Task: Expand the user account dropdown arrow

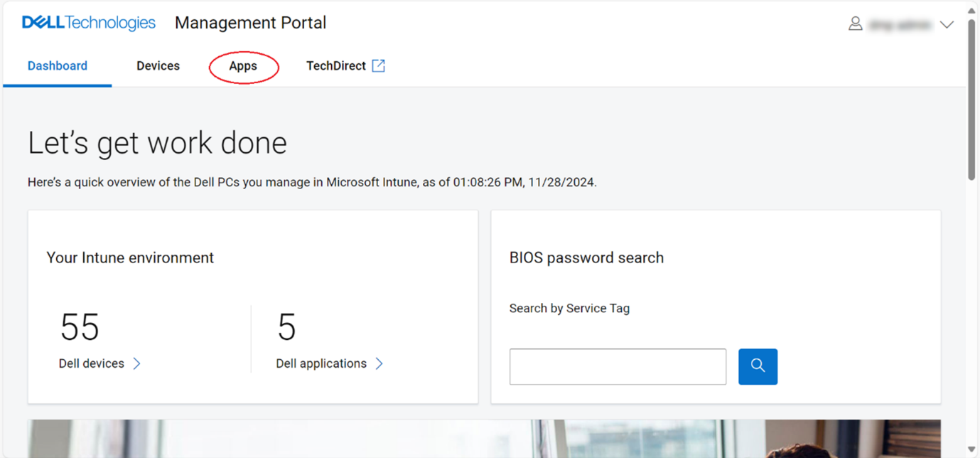Action: (947, 25)
